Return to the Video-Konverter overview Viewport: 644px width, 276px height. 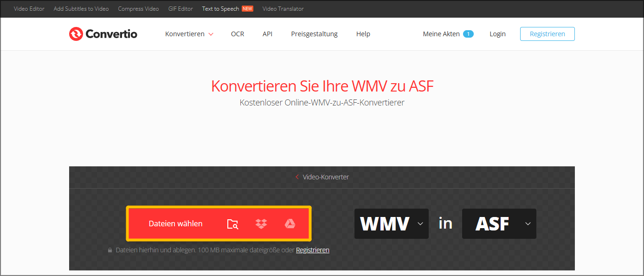326,177
